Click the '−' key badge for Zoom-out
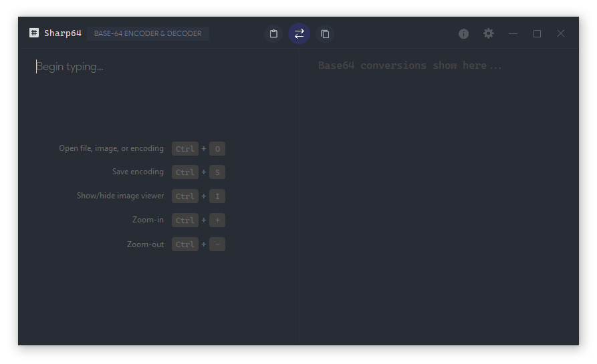 click(217, 244)
